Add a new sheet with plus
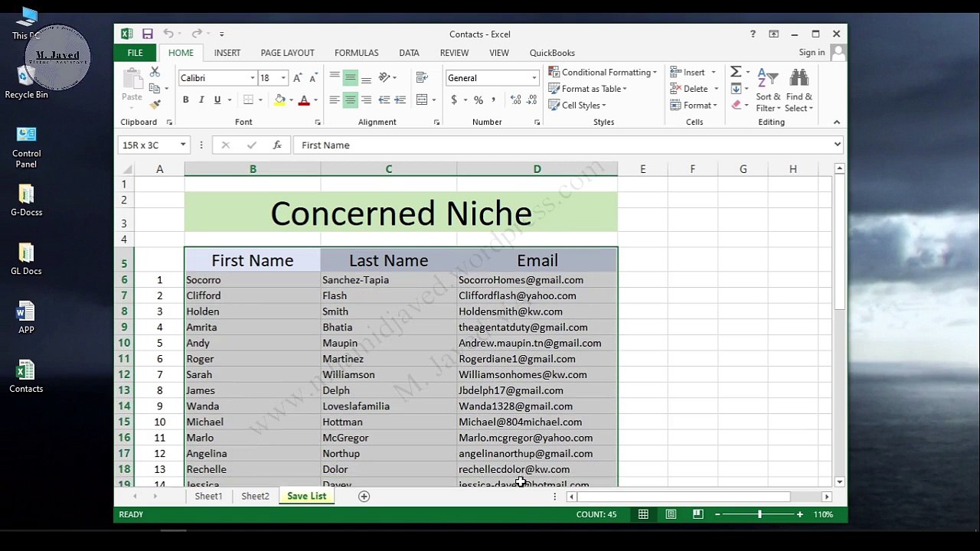The width and height of the screenshot is (980, 551). 364,496
